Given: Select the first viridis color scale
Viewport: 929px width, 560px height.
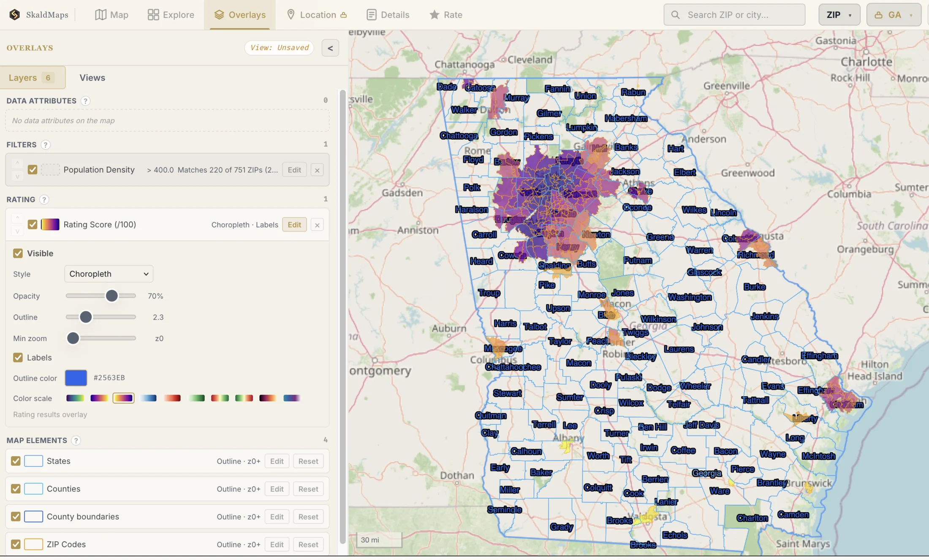Looking at the screenshot, I should (x=75, y=398).
